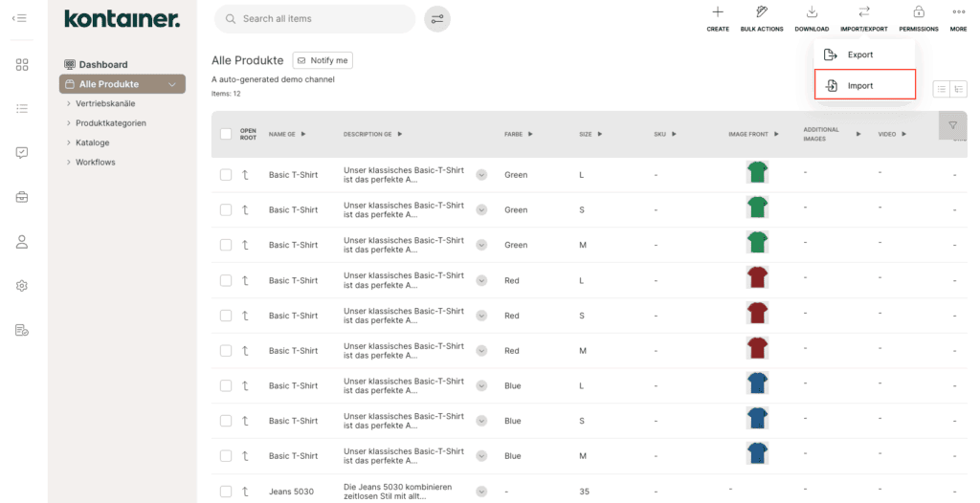Click the Notify me button
980x503 pixels.
(323, 60)
